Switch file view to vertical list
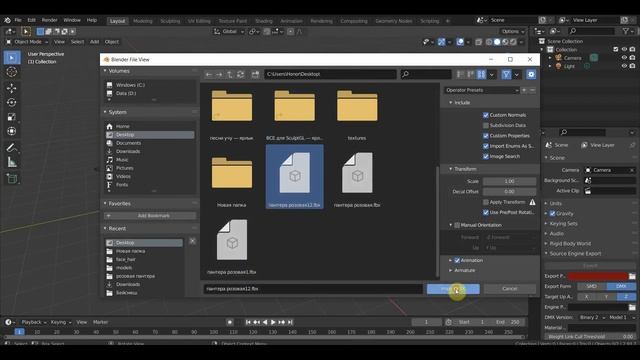The width and height of the screenshot is (640, 360). point(460,74)
